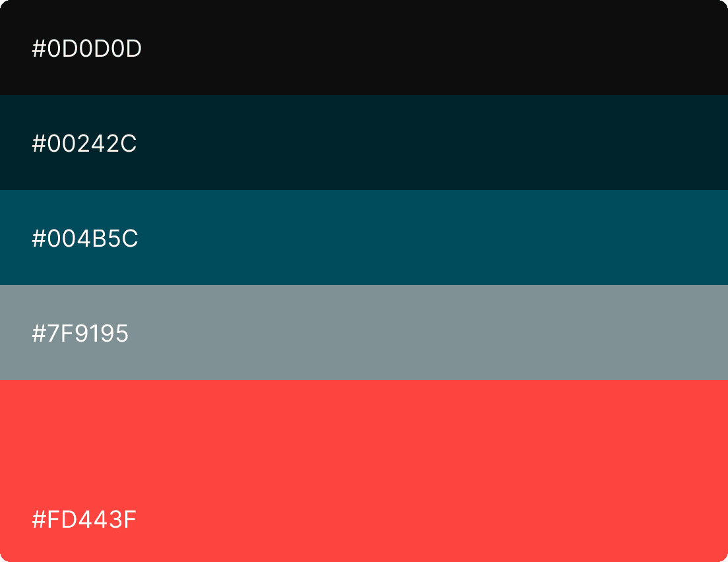Click the hex label on the black row
Viewport: 728px width, 562px height.
click(x=86, y=49)
